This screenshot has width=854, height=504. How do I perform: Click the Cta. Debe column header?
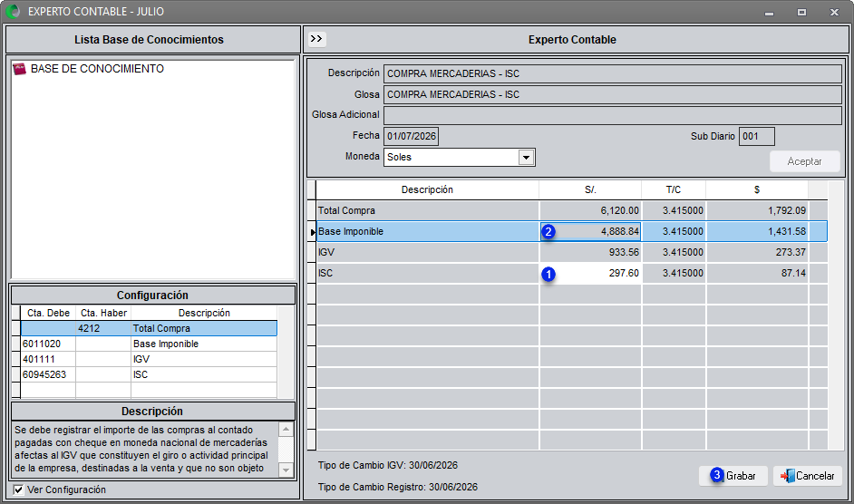(x=48, y=313)
